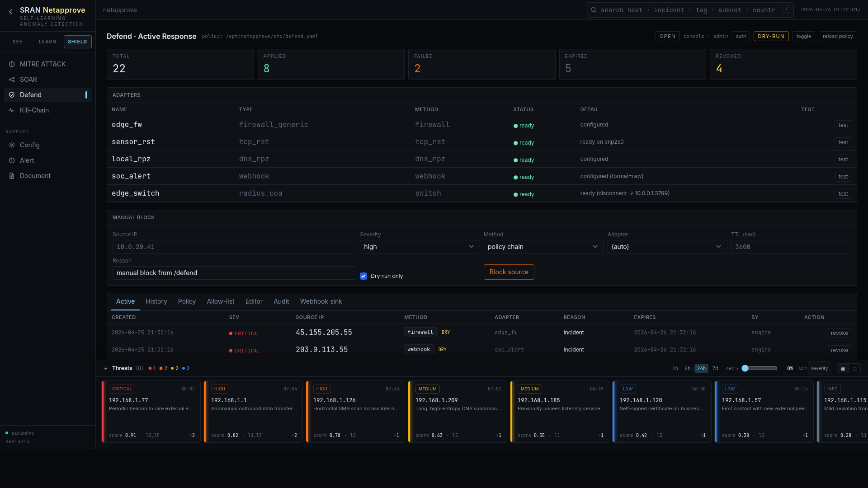Click the Alert clock icon in sidebar
The width and height of the screenshot is (868, 488).
[x=12, y=160]
